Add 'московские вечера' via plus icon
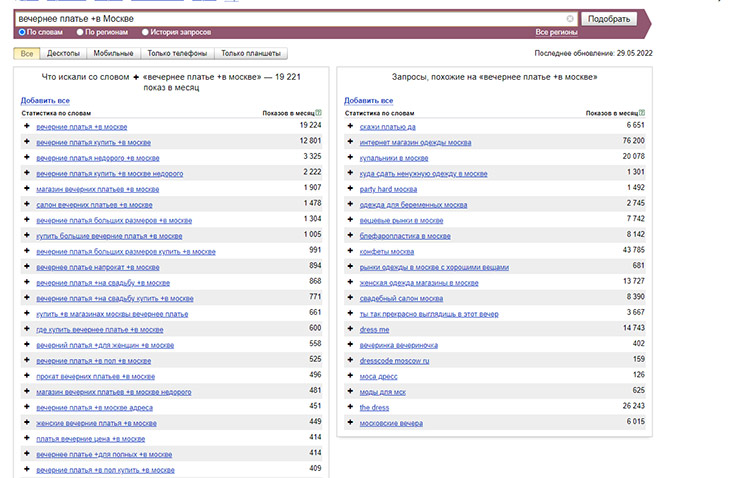This screenshot has width=750, height=478. pos(350,422)
